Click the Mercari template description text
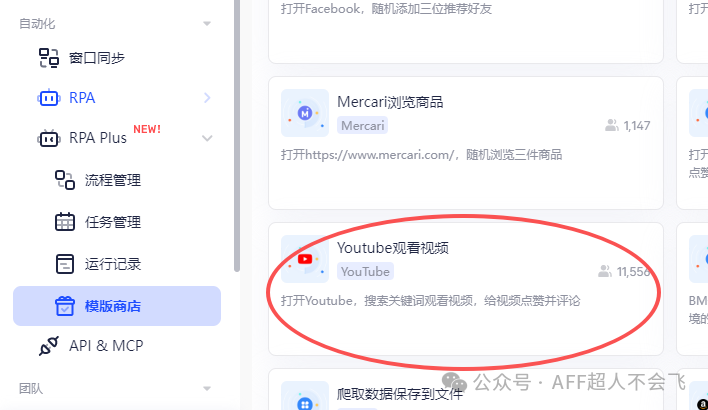The image size is (708, 410). pos(421,155)
